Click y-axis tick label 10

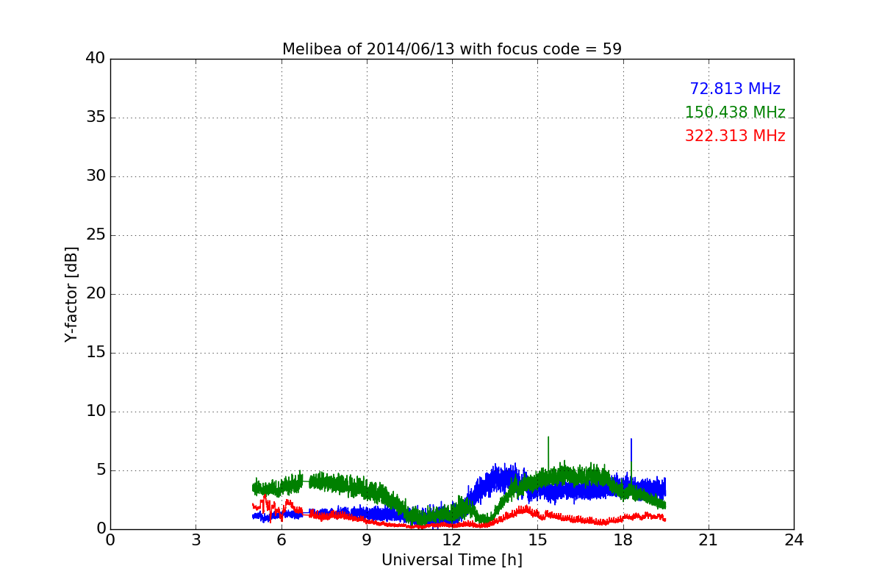click(x=96, y=412)
